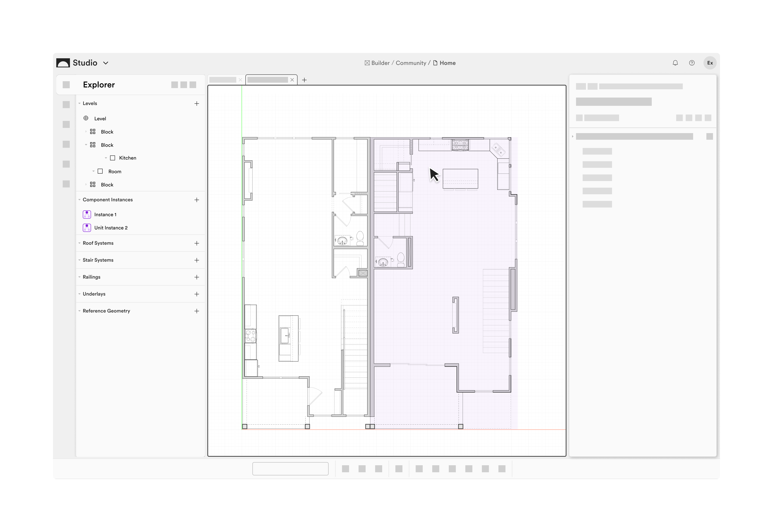The image size is (773, 532).
Task: Select the Unit Instance 2 component icon
Action: 87,228
